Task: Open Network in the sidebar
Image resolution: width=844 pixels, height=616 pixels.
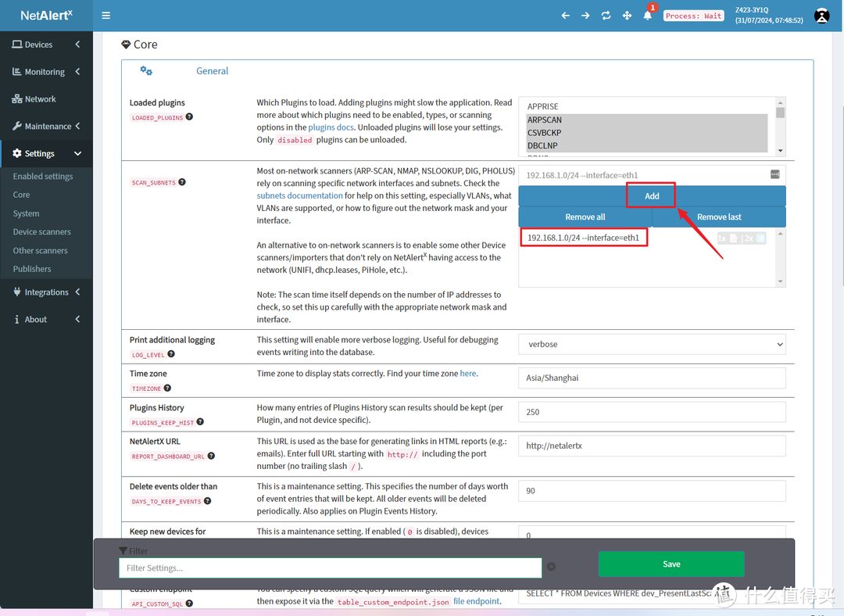Action: coord(40,99)
